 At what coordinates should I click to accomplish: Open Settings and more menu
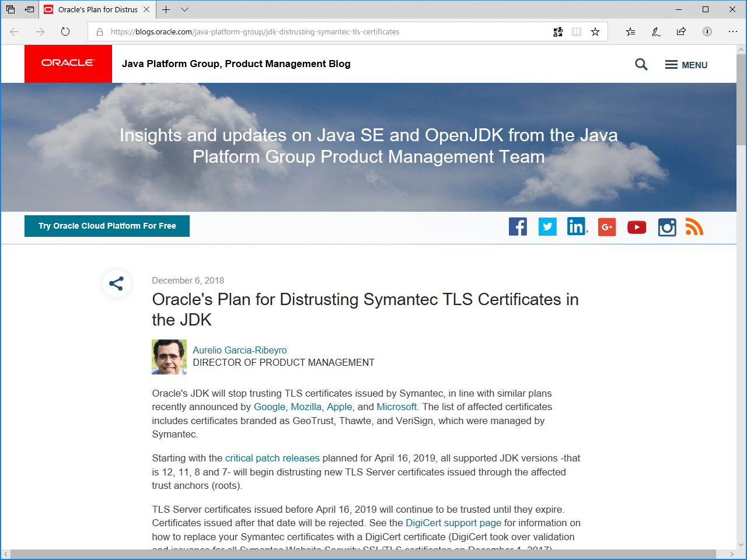(x=734, y=32)
